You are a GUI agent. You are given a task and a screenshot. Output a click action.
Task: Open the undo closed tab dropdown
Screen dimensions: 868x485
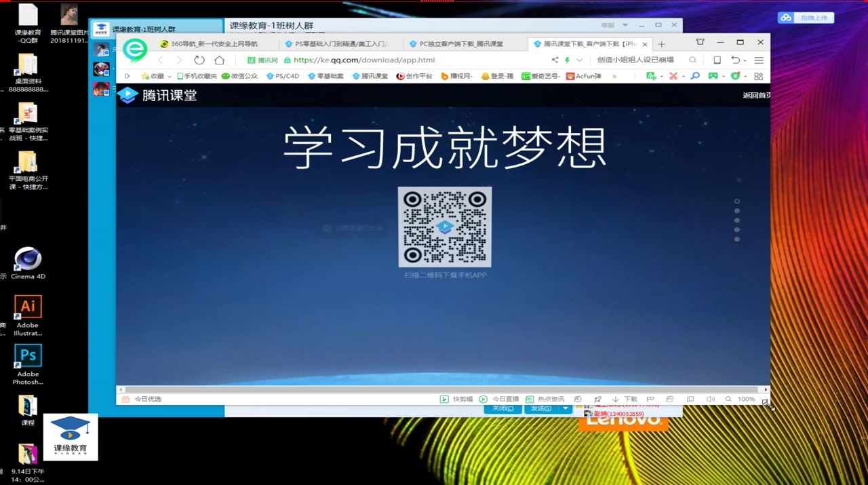point(745,60)
